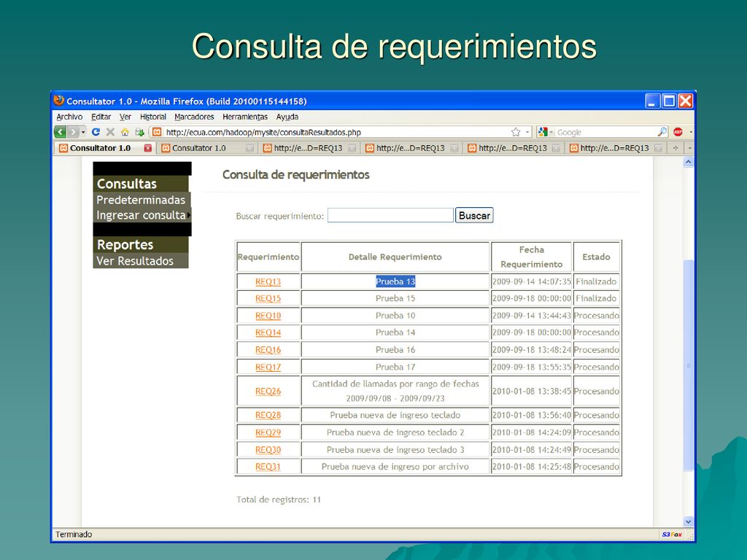Open the REQ10 requirement link
The width and height of the screenshot is (747, 560).
coord(268,316)
